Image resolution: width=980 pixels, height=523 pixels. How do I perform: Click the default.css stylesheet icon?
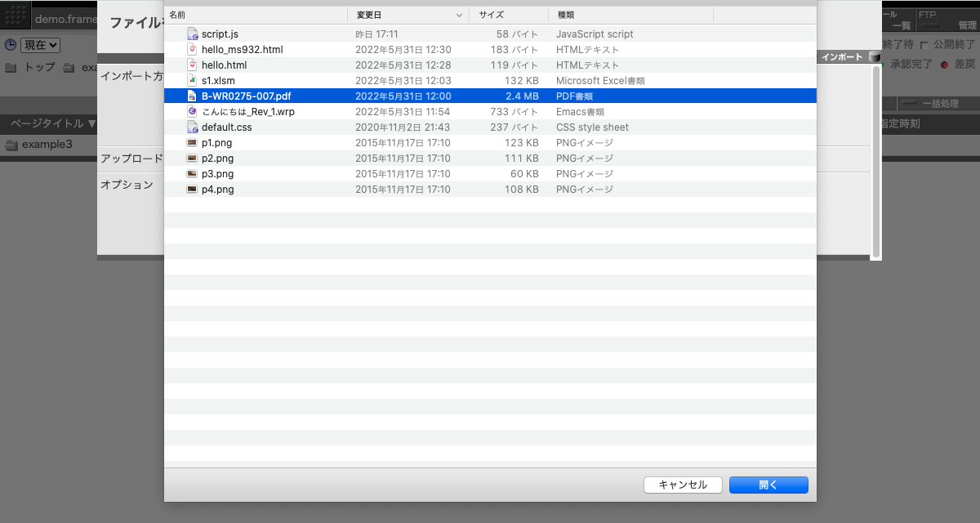[x=192, y=127]
